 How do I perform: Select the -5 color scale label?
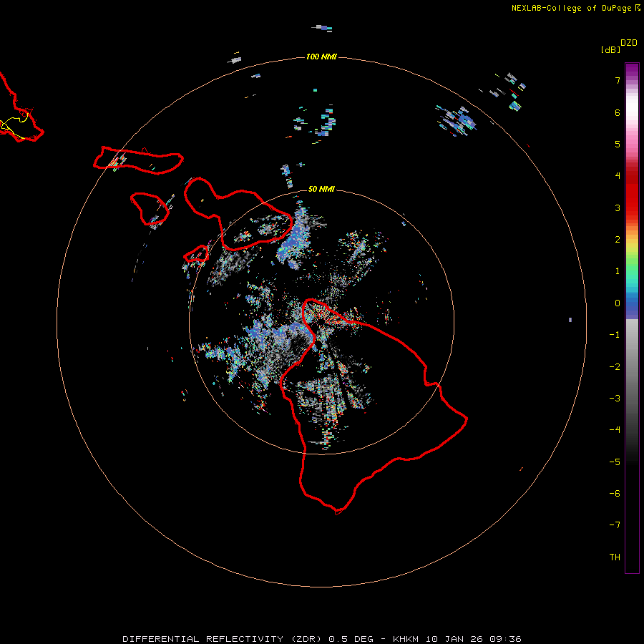[x=615, y=462]
